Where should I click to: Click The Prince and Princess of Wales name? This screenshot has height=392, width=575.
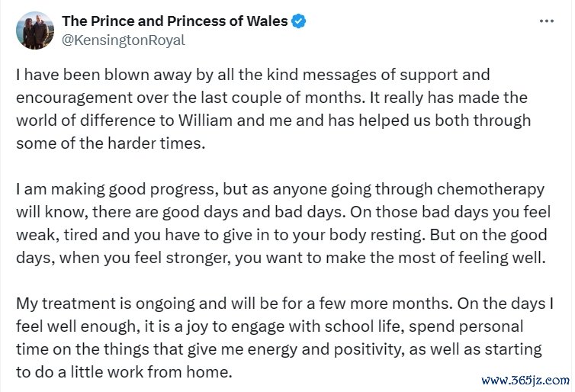(175, 21)
